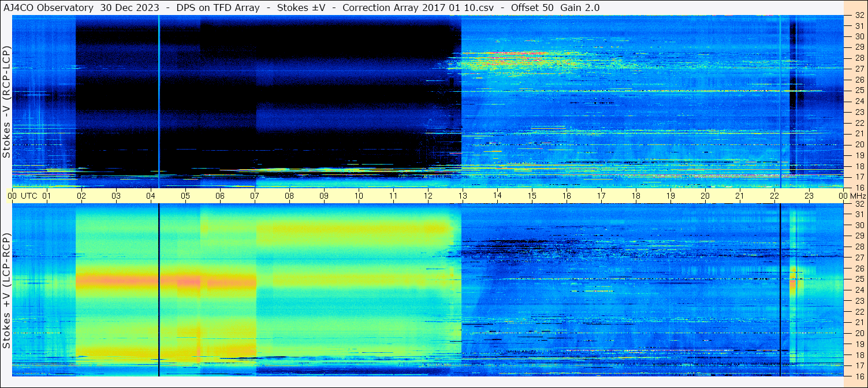Click 19 MHz label of Stokes +V panel
Screen dimensions: 868x388
859,344
